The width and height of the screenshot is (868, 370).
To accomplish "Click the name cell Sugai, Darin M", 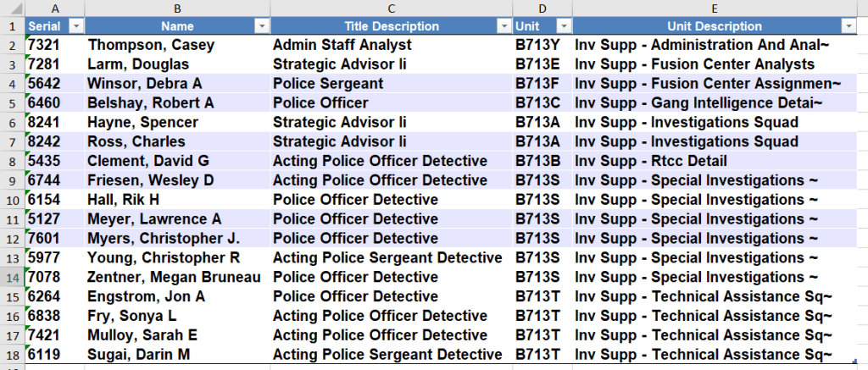I will coord(139,354).
